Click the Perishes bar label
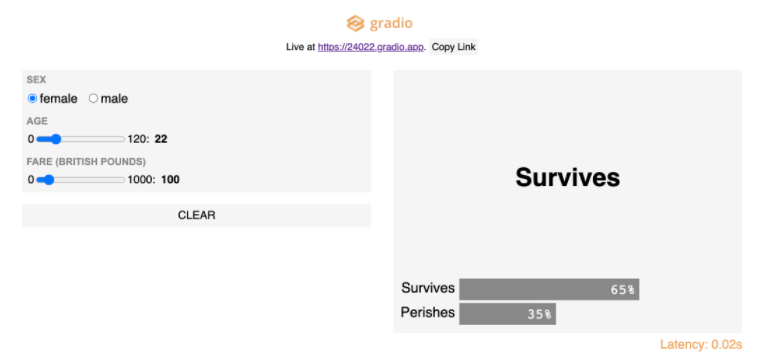 428,312
